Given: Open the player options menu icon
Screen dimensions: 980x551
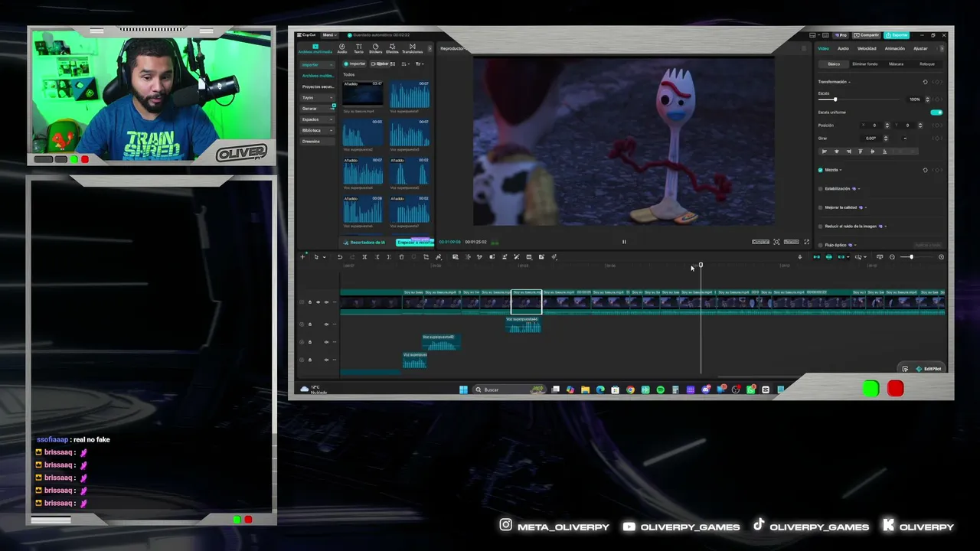Looking at the screenshot, I should (803, 48).
